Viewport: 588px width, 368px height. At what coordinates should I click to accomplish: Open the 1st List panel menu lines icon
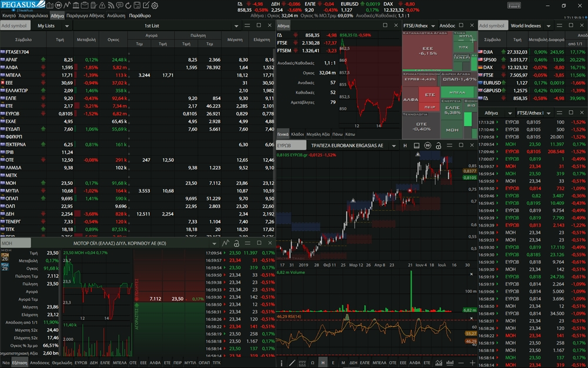247,25
